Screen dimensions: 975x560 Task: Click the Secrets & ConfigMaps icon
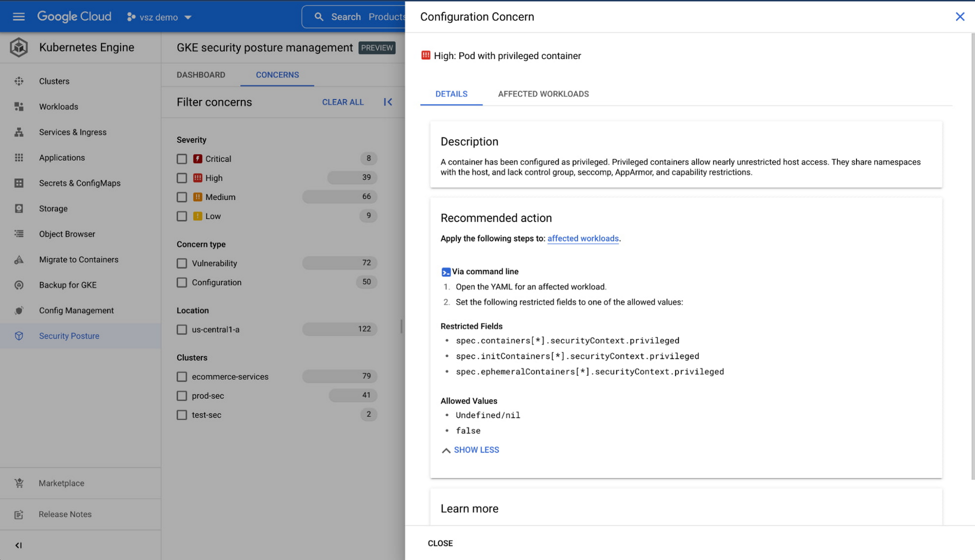coord(19,183)
